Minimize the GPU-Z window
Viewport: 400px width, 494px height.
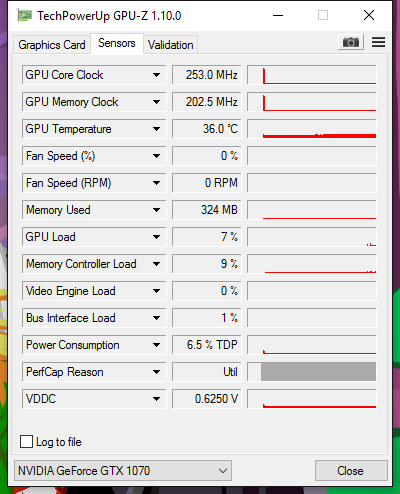(278, 15)
